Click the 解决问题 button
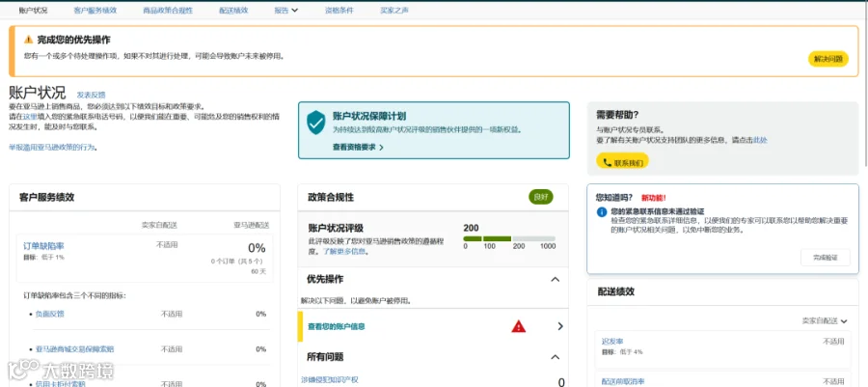The image size is (868, 387). (x=828, y=59)
